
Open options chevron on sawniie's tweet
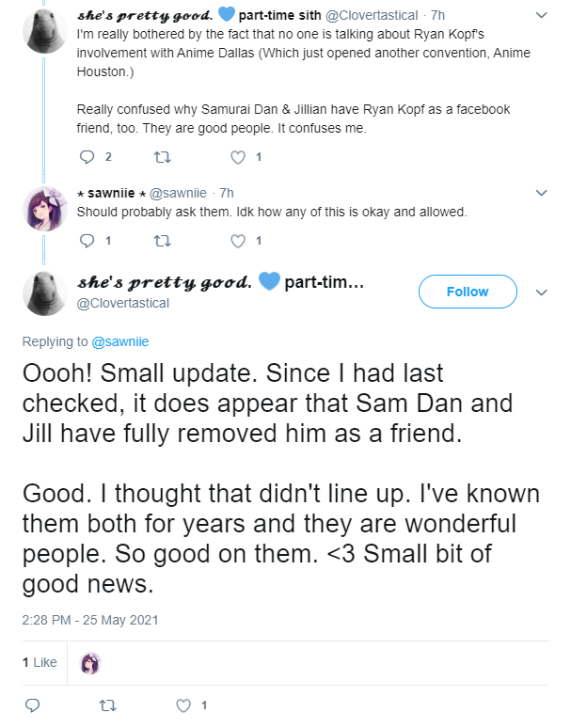pyautogui.click(x=541, y=193)
